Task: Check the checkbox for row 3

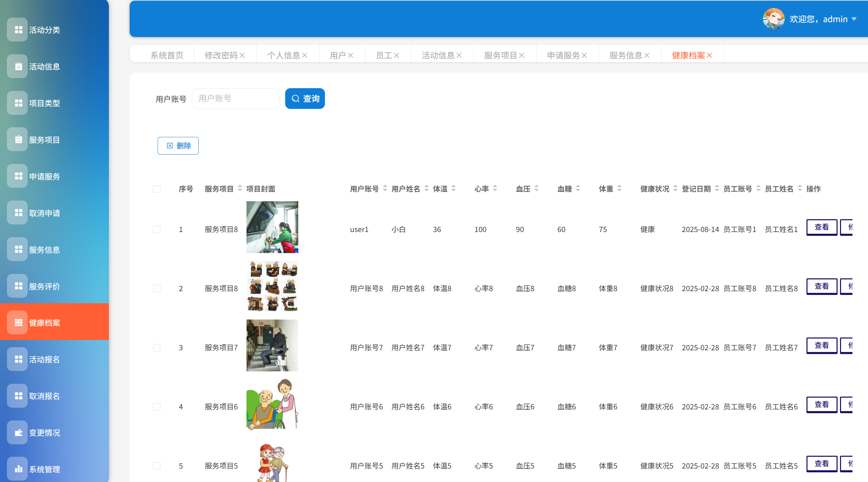Action: [157, 347]
